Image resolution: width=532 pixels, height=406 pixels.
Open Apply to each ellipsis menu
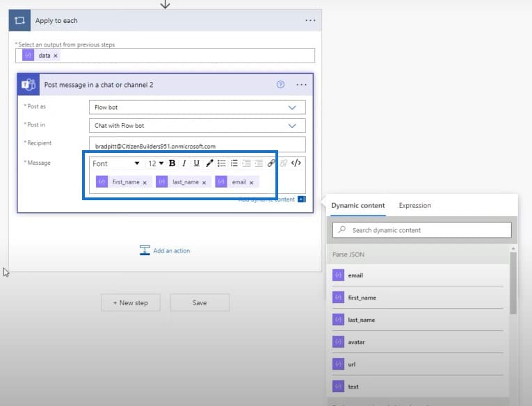310,20
